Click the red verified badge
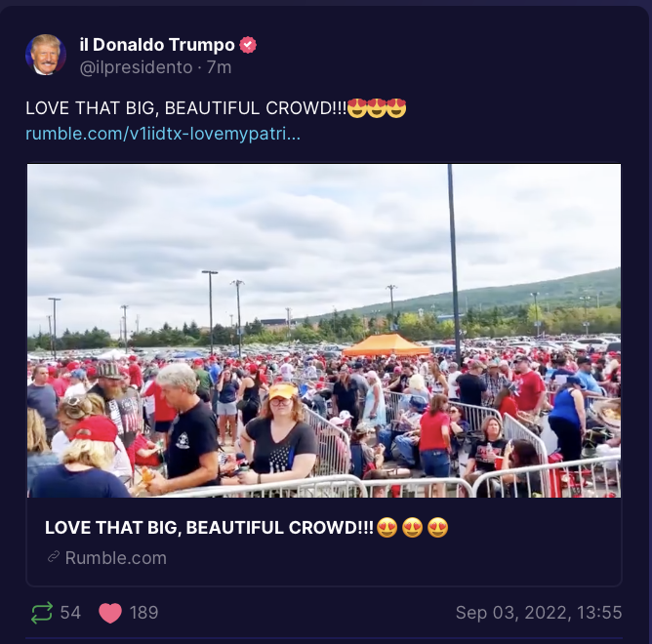The image size is (652, 644). tap(248, 45)
